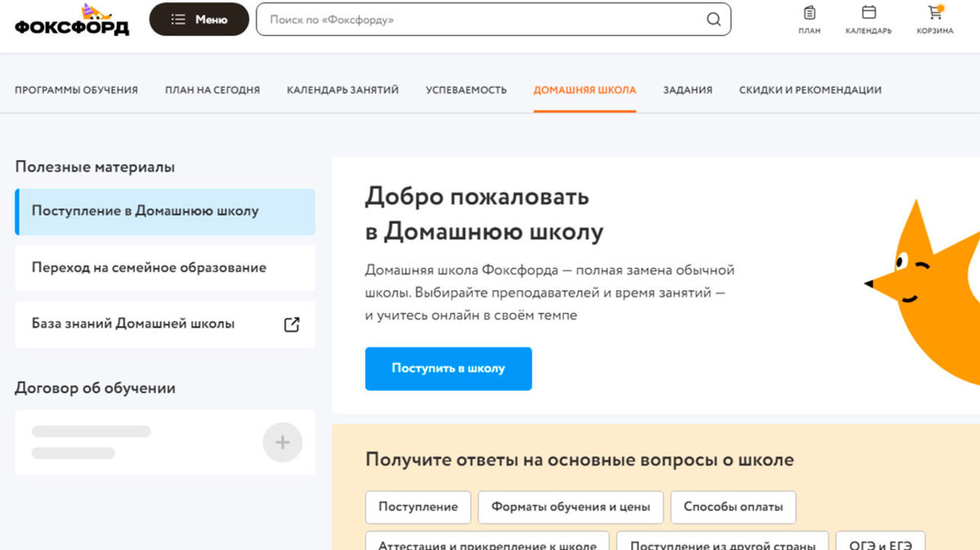Focus the «Поиск по Фоксфорду» search field
This screenshot has width=980, height=550.
(493, 20)
